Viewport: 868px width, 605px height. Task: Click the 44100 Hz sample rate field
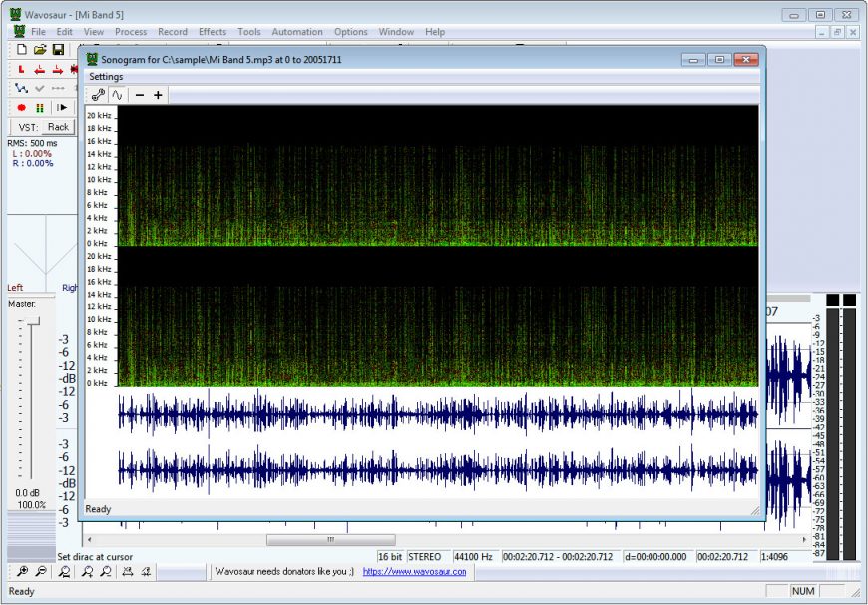coord(474,556)
